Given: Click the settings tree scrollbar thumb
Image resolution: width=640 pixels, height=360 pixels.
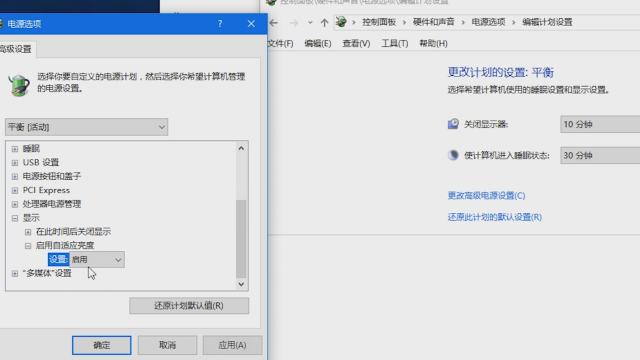Looking at the screenshot, I should 241,239.
